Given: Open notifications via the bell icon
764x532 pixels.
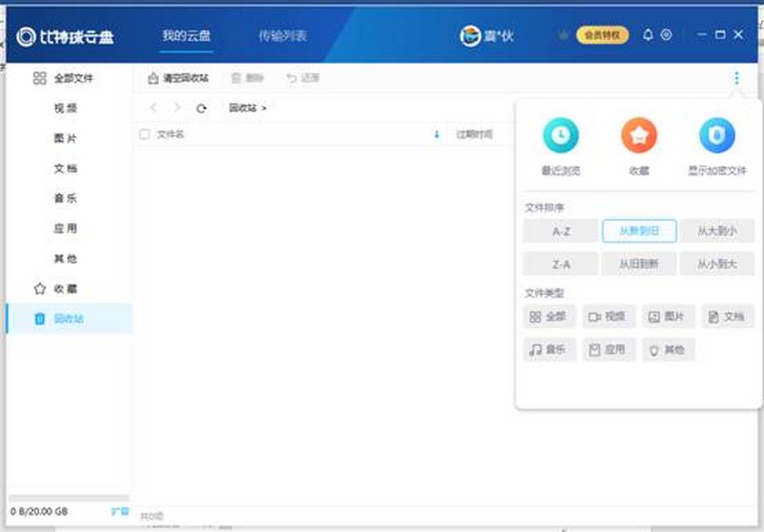Looking at the screenshot, I should pyautogui.click(x=648, y=35).
